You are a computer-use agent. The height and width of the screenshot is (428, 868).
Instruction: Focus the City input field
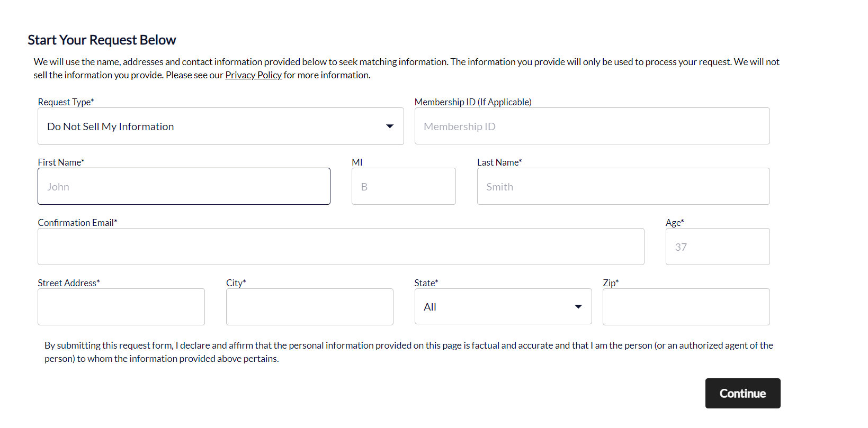[x=309, y=307]
